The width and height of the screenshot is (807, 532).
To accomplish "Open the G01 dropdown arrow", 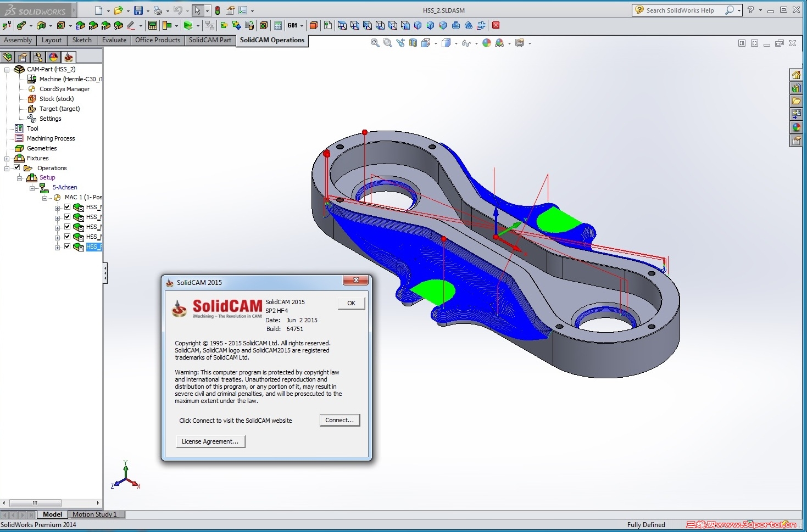I will point(302,26).
